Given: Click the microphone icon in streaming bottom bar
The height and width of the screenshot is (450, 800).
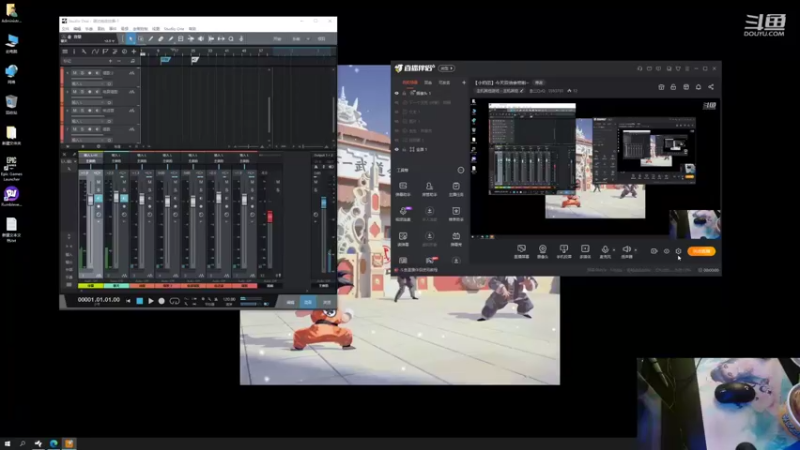Looking at the screenshot, I should tap(605, 249).
